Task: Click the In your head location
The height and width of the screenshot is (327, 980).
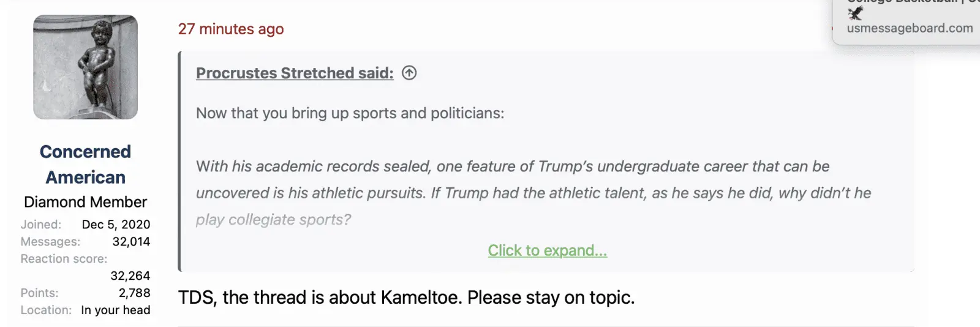Action: pyautogui.click(x=115, y=310)
